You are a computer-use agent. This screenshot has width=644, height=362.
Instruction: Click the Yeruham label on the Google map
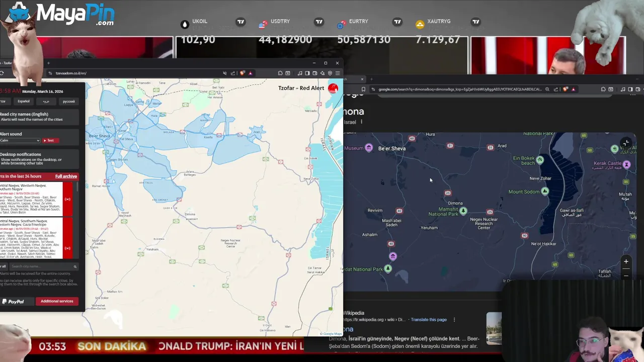click(429, 228)
